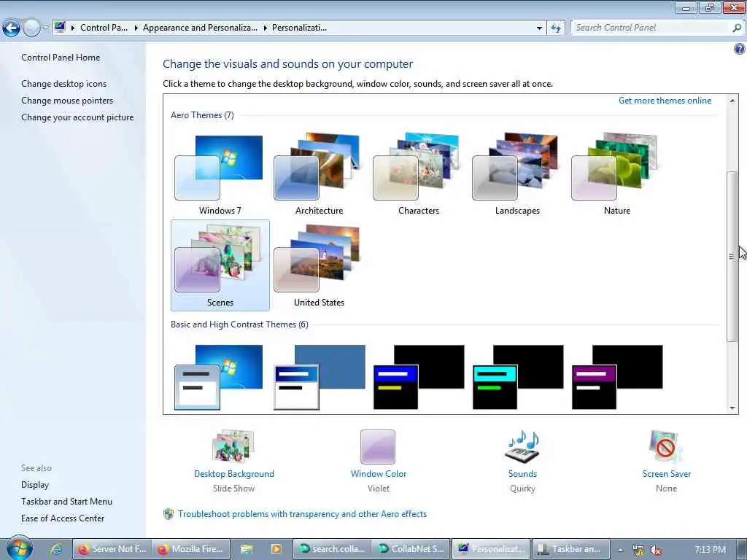Image resolution: width=747 pixels, height=560 pixels.
Task: Click the Forward navigation arrow button
Action: coord(31,28)
